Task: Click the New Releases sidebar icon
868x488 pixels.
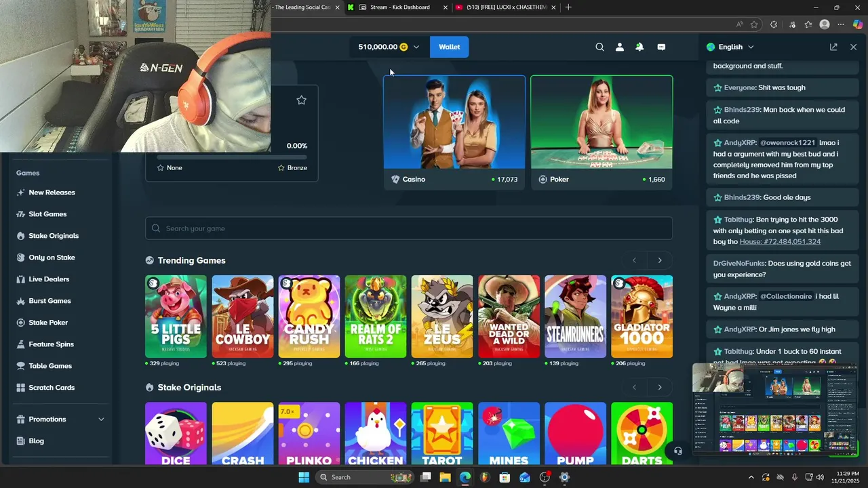Action: [x=22, y=192]
